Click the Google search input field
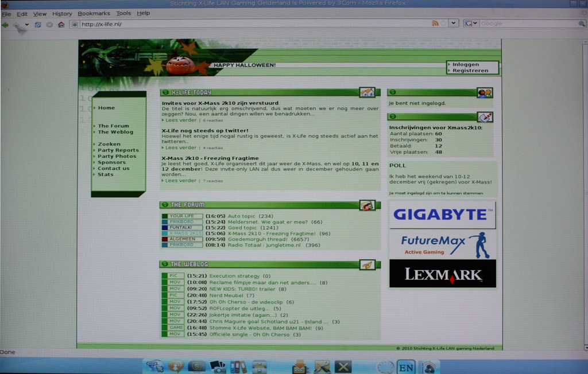 tap(528, 24)
